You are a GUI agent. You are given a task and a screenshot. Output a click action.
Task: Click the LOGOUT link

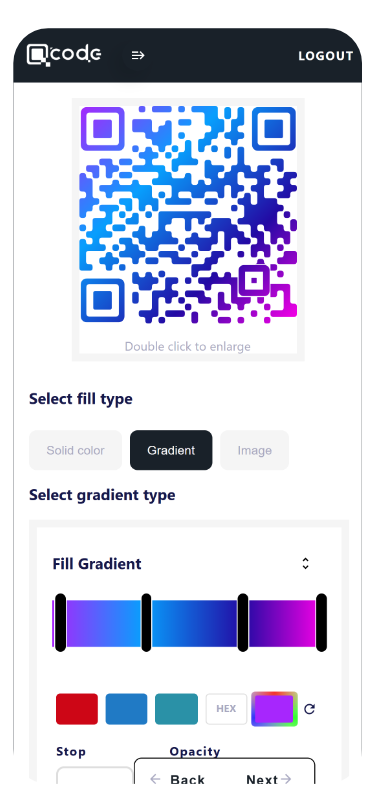(x=326, y=56)
